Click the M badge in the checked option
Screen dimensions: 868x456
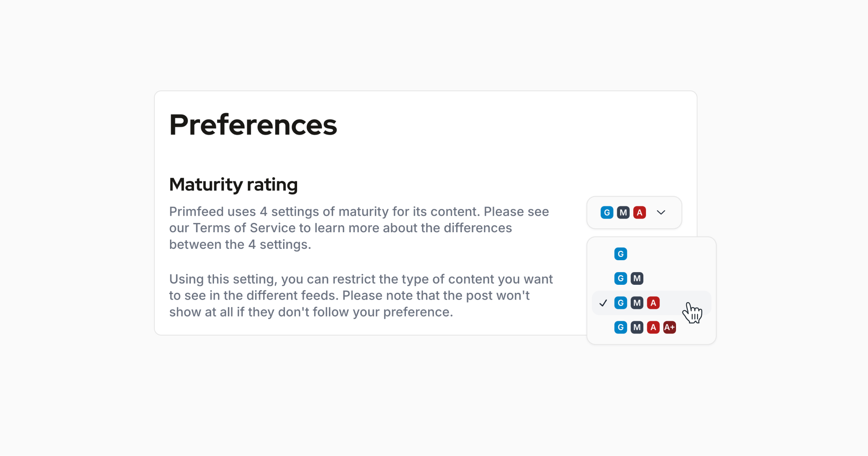tap(637, 303)
